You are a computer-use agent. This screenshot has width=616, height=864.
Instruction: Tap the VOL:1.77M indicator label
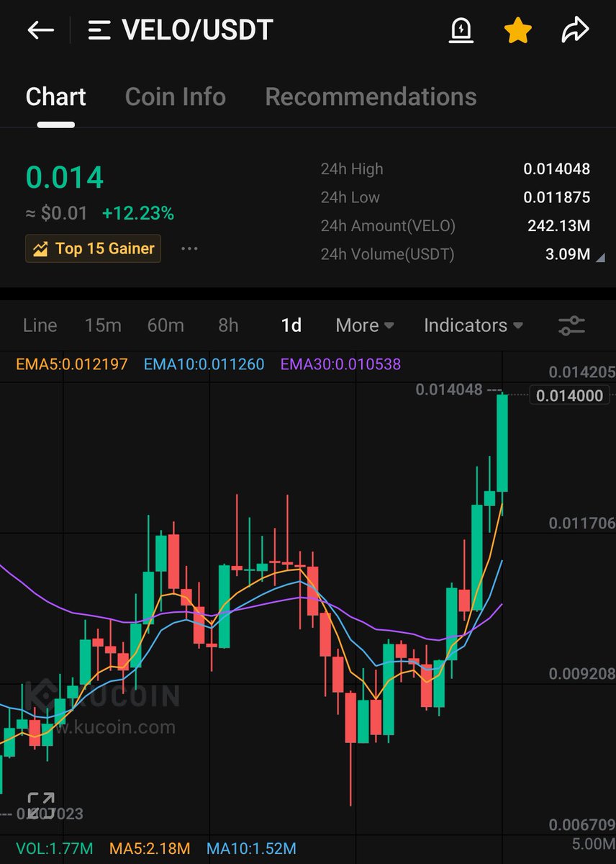pyautogui.click(x=54, y=849)
